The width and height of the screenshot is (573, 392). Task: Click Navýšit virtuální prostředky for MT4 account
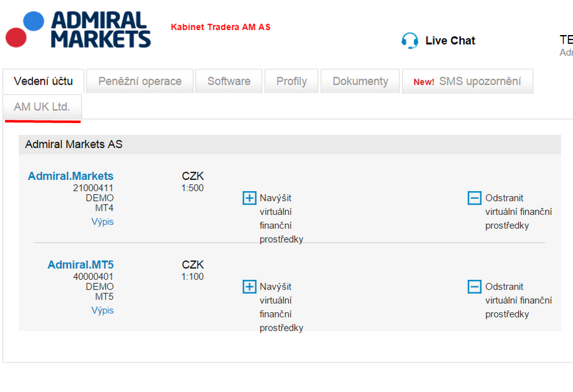(281, 219)
